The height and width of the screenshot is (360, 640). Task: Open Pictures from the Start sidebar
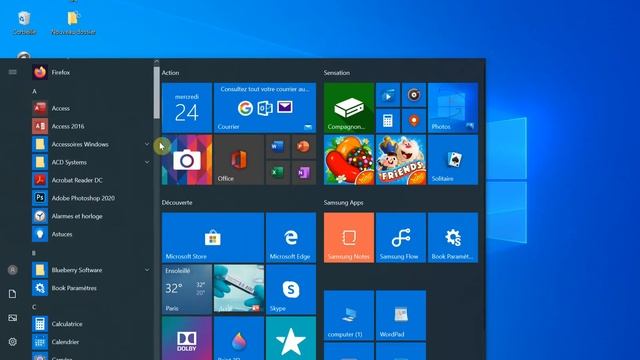pos(13,318)
